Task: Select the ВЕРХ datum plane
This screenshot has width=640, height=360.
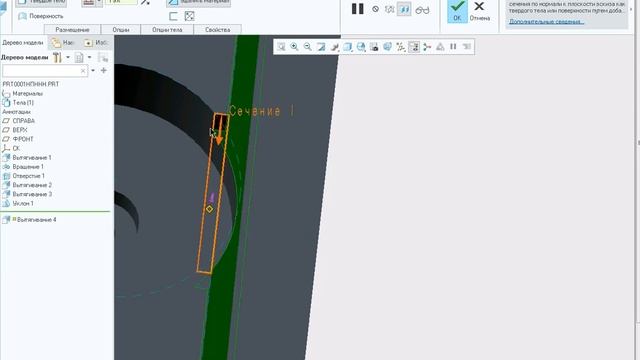Action: [15, 130]
